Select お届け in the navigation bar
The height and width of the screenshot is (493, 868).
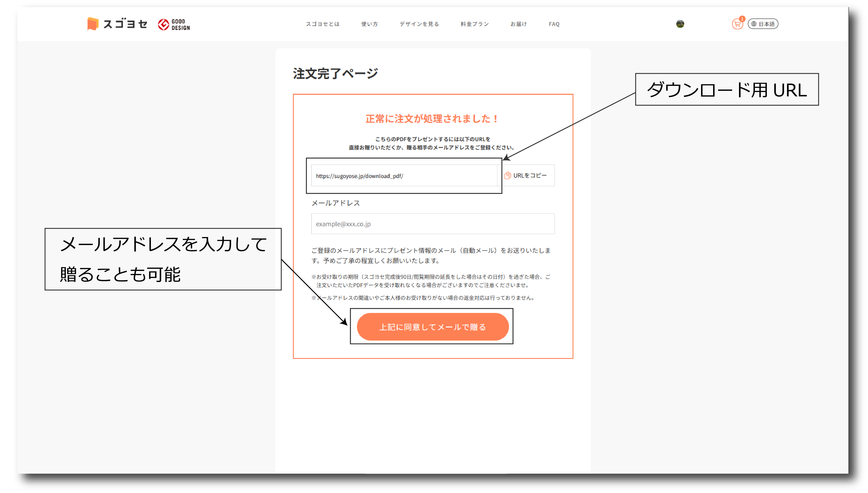tap(519, 24)
